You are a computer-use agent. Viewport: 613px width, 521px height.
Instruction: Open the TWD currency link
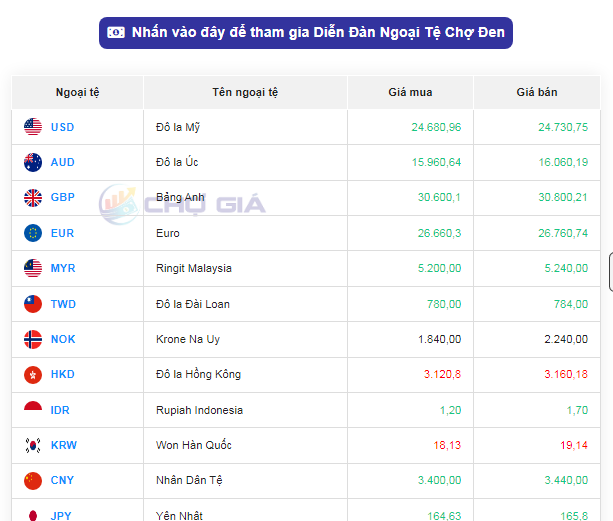63,304
